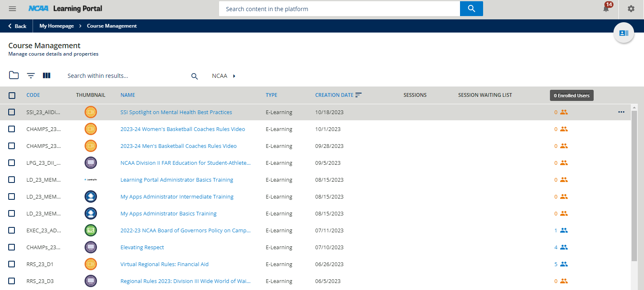
Task: Open 2022-23 NCAA Board of Governors Policy course
Action: pos(185,230)
